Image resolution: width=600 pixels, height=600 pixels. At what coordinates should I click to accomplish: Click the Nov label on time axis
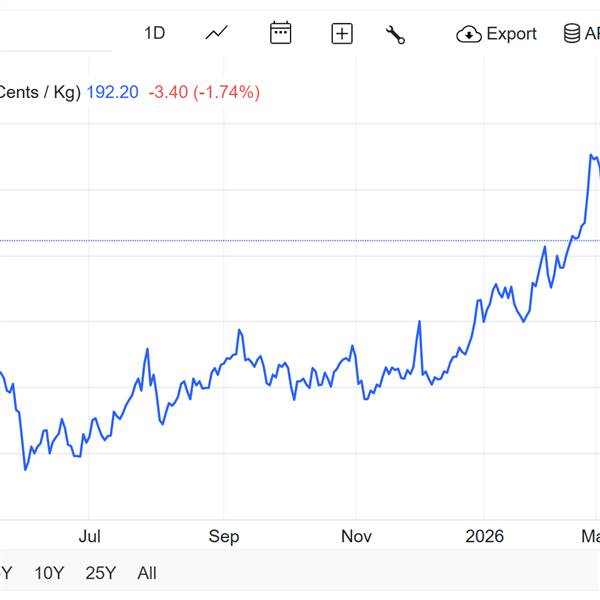click(x=356, y=537)
